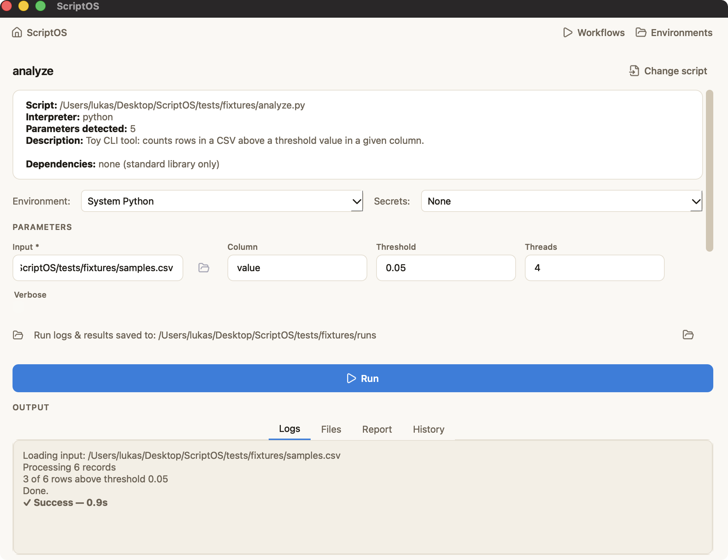Click the vertical scrollbar thumb
The width and height of the screenshot is (728, 560).
tap(710, 171)
